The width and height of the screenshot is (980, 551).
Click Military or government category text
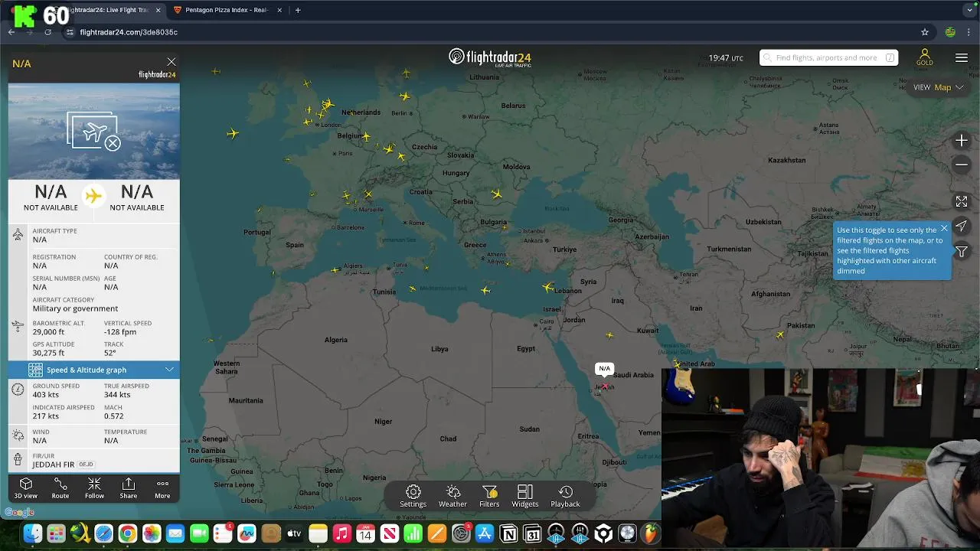tap(75, 308)
